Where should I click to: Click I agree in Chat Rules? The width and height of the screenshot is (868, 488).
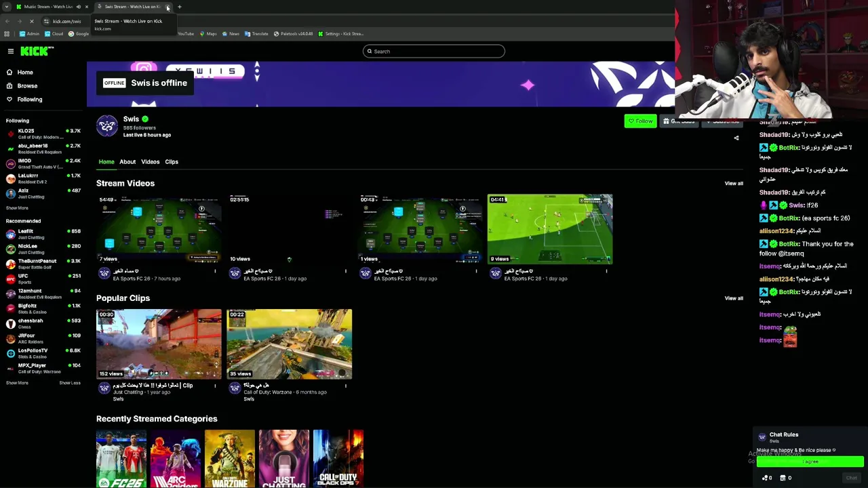pyautogui.click(x=810, y=462)
